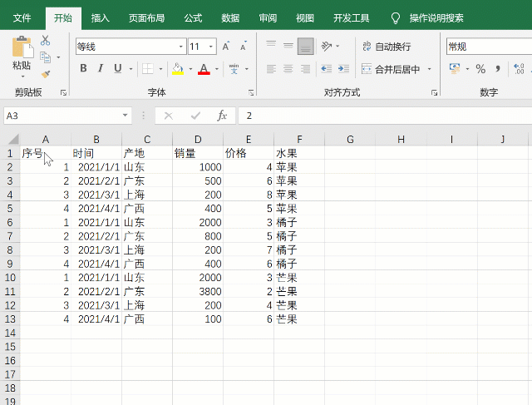Click the Percent Style icon

(480, 69)
